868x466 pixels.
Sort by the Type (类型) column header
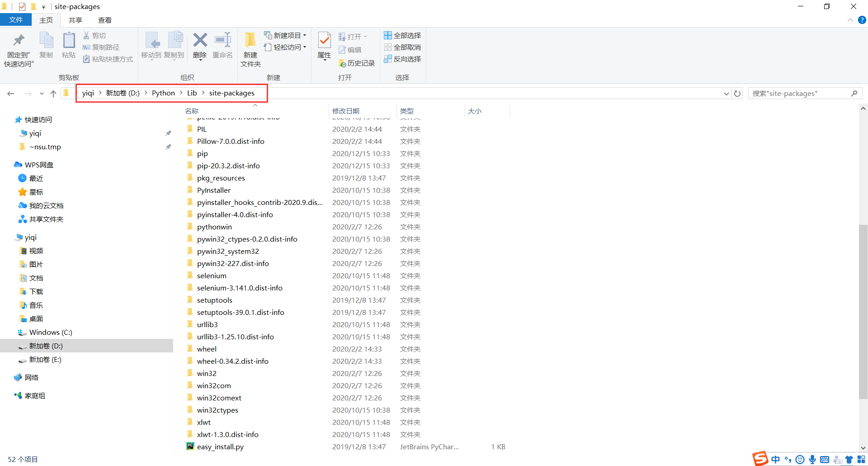(407, 111)
